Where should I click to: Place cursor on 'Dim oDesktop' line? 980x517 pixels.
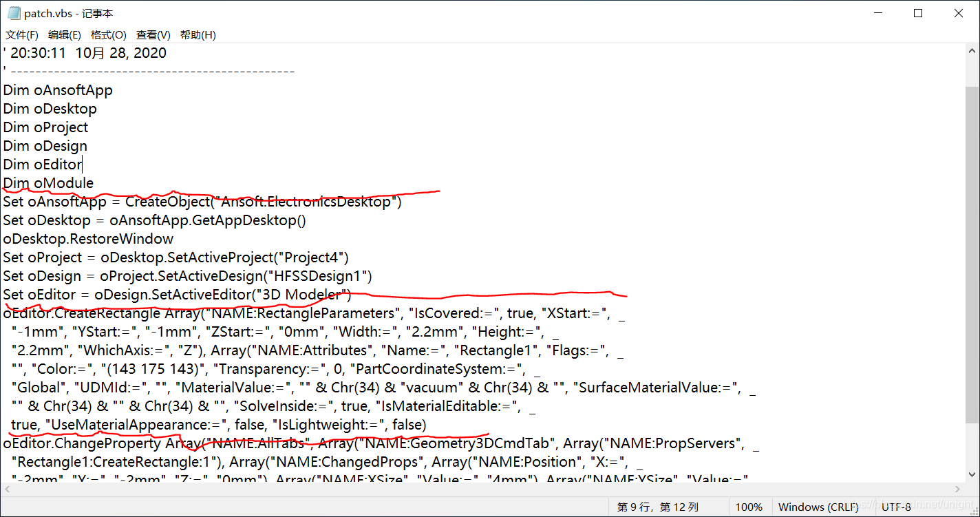tap(50, 109)
